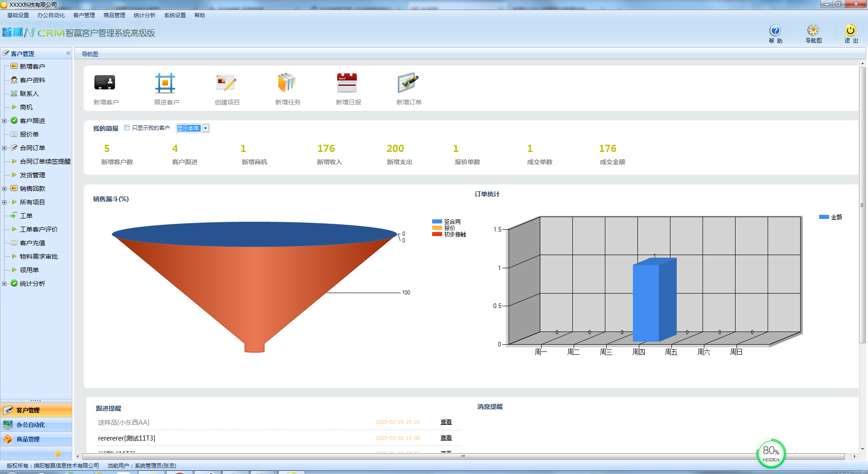868x474 pixels.
Task: Open the 物料需求审批 tree item
Action: pyautogui.click(x=39, y=256)
